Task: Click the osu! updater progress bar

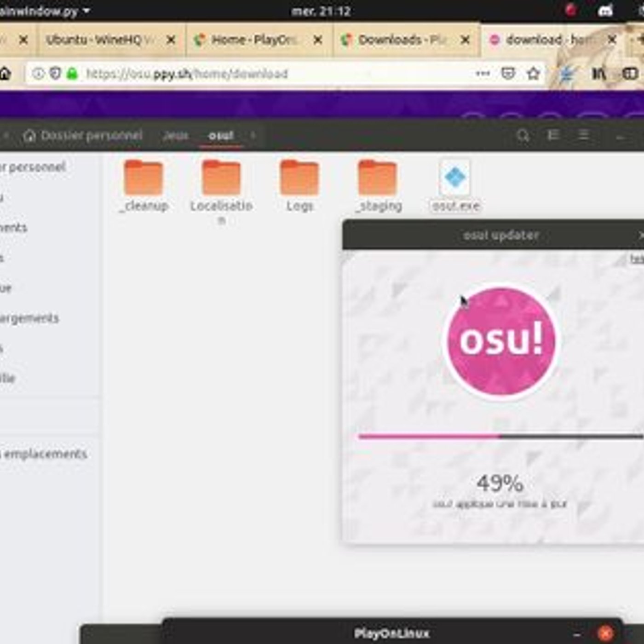Action: coord(501,436)
